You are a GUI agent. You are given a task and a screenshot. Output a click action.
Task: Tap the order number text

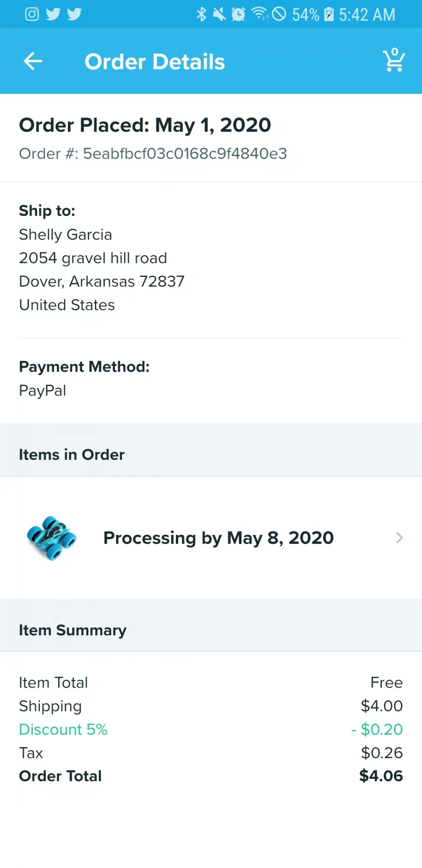point(153,153)
